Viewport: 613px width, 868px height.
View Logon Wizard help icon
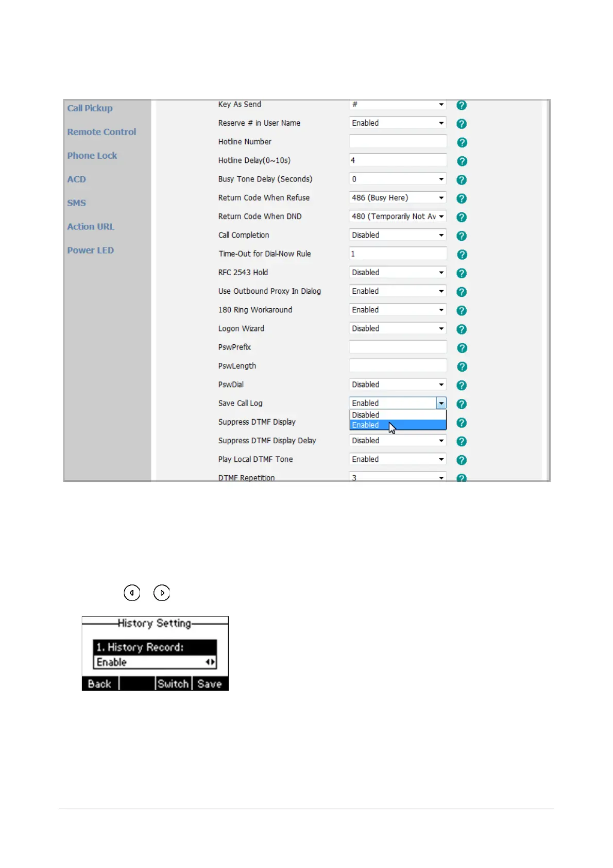462,329
